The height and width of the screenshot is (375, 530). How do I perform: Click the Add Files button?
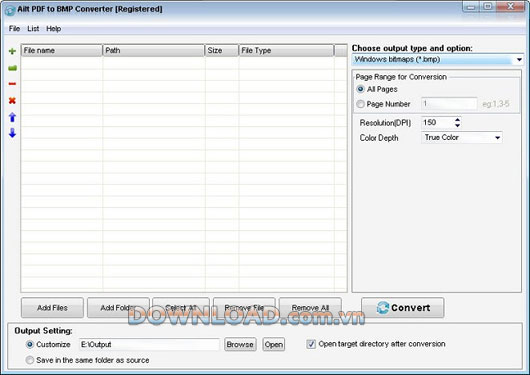52,308
